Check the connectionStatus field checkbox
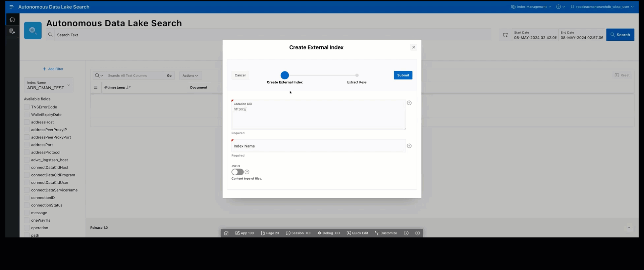Viewport: 644px width, 270px height. click(27, 205)
